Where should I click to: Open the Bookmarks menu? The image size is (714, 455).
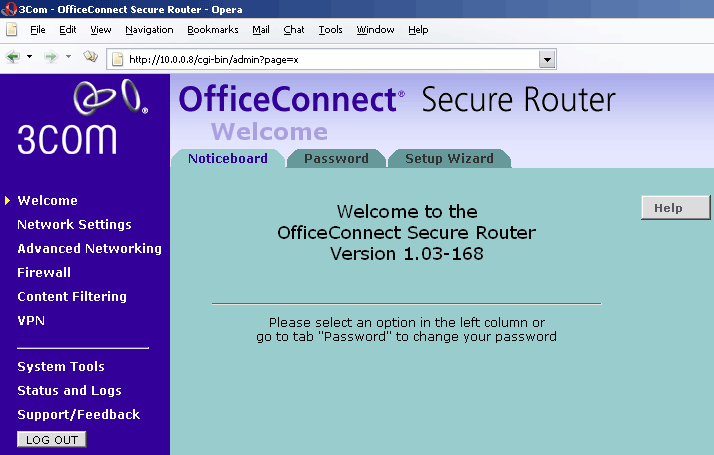212,30
